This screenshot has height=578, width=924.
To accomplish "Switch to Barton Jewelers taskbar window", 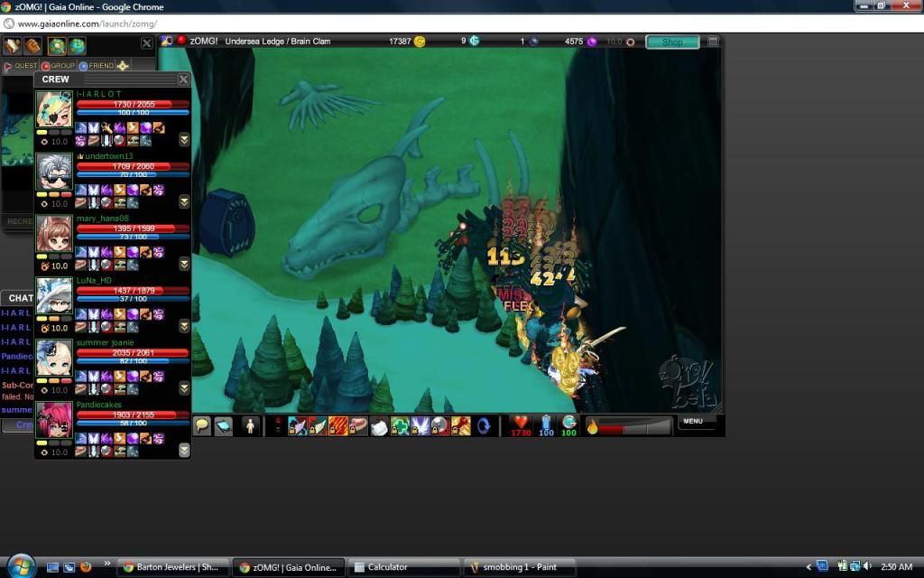I will click(x=172, y=567).
